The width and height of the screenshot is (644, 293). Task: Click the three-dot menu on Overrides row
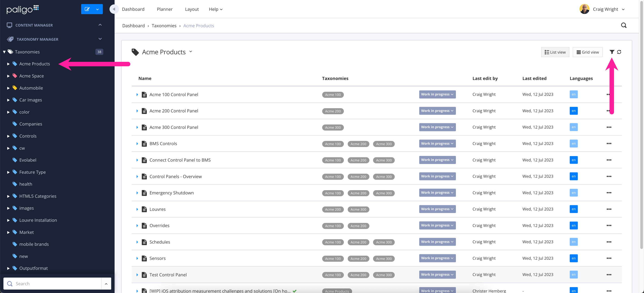609,226
